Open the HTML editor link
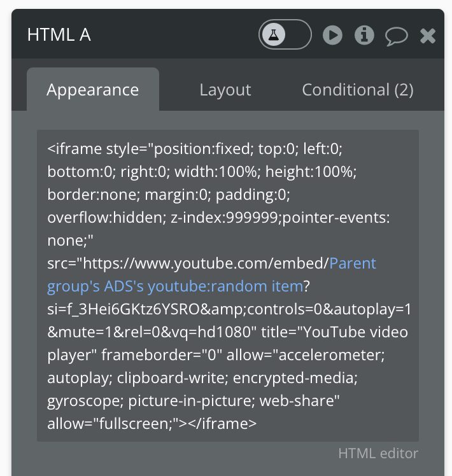Viewport: 452px width, 476px height. 378,453
